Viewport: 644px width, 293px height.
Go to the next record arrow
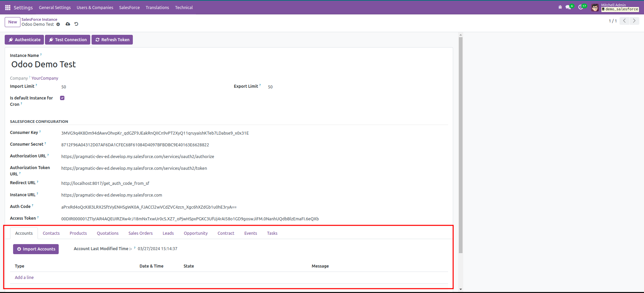(634, 21)
